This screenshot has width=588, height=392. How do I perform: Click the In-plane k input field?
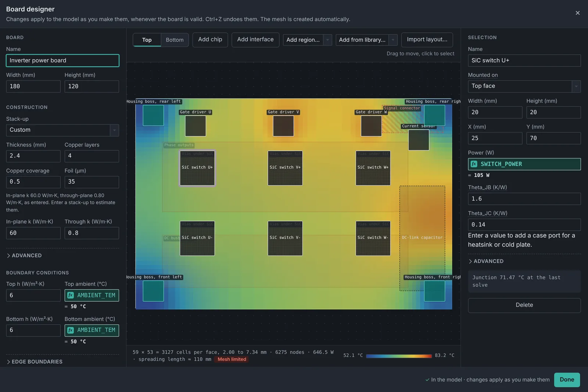(x=33, y=233)
